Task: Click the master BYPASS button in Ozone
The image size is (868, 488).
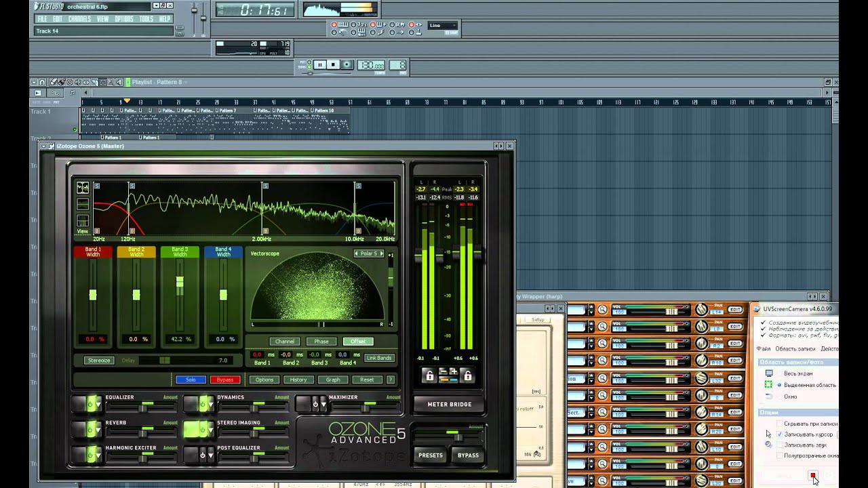Action: 468,455
